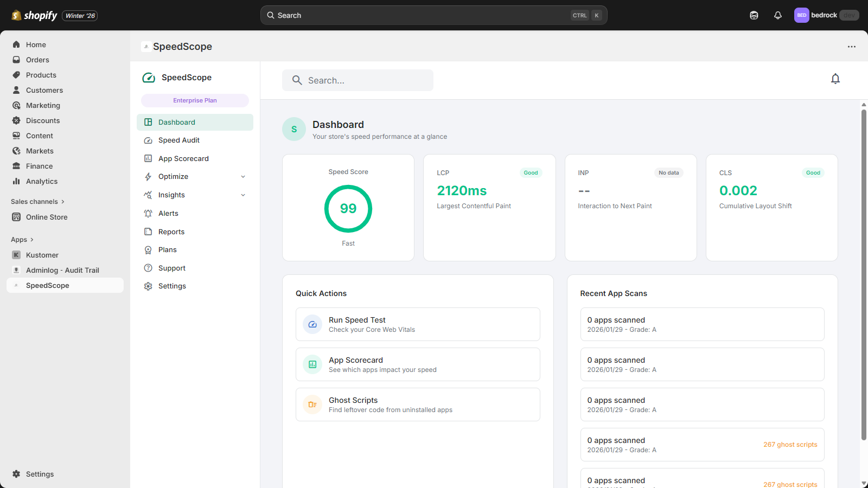Click the Shopify Sidekick assistant icon
The image size is (868, 488).
[x=754, y=15]
